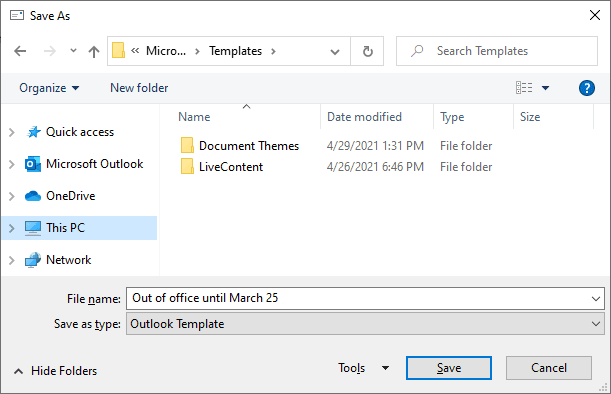The height and width of the screenshot is (394, 611).
Task: Click the Microsoft Outlook icon
Action: coord(33,164)
